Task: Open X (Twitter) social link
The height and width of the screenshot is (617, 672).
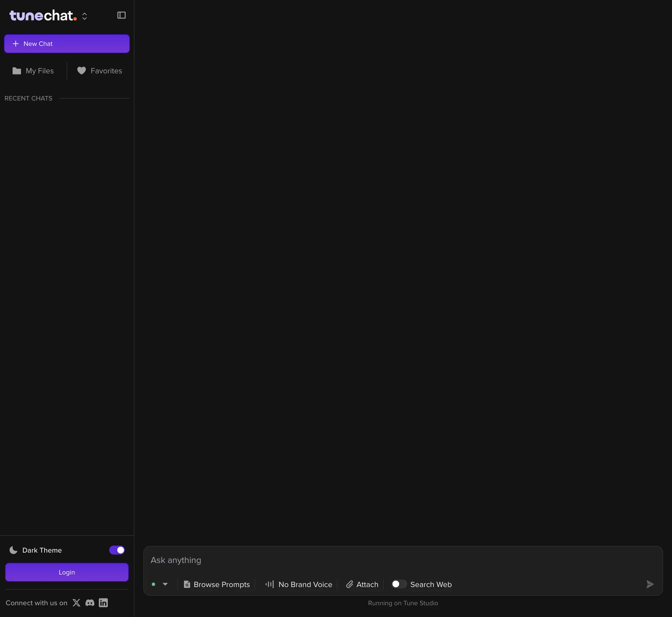Action: 76,603
